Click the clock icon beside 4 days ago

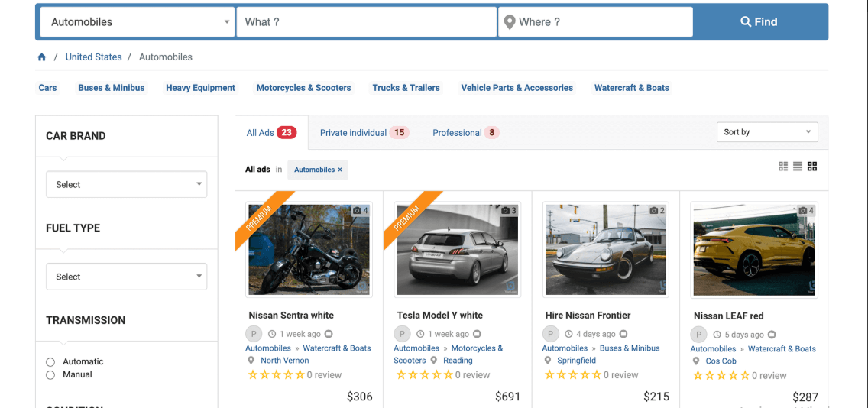tap(568, 335)
